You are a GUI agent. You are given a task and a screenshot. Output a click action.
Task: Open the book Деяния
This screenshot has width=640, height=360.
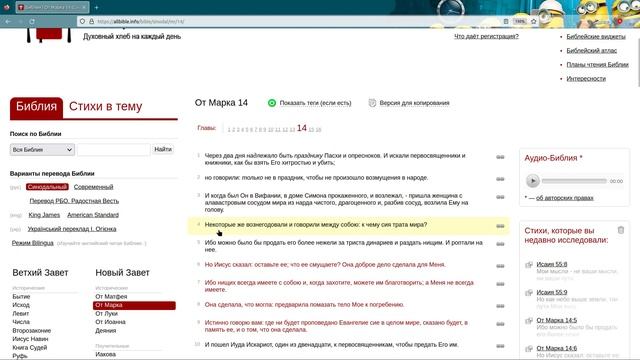pos(105,331)
